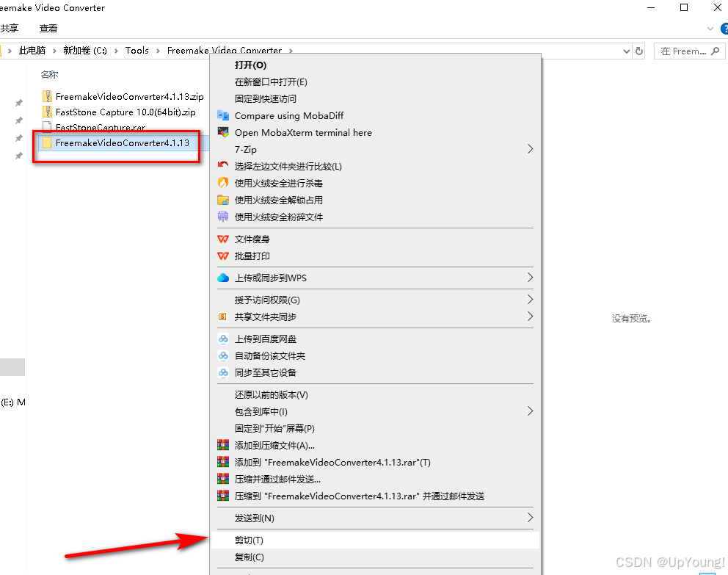Click the WPS cloud upload icon
Image resolution: width=728 pixels, height=575 pixels.
[223, 278]
